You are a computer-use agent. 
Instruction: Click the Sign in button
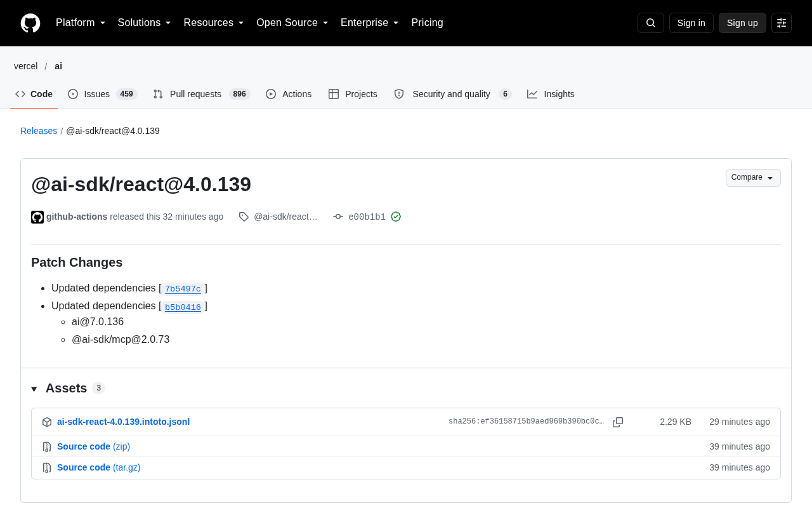[x=691, y=23]
